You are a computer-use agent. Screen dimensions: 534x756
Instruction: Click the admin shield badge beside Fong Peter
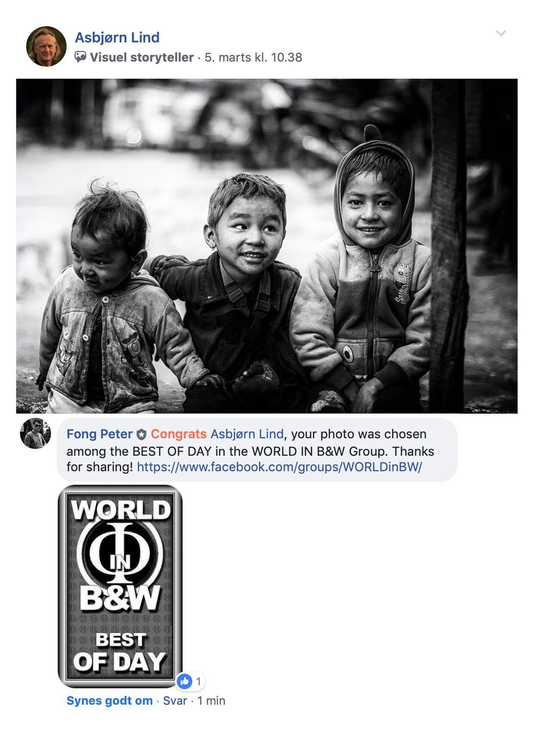pyautogui.click(x=142, y=435)
